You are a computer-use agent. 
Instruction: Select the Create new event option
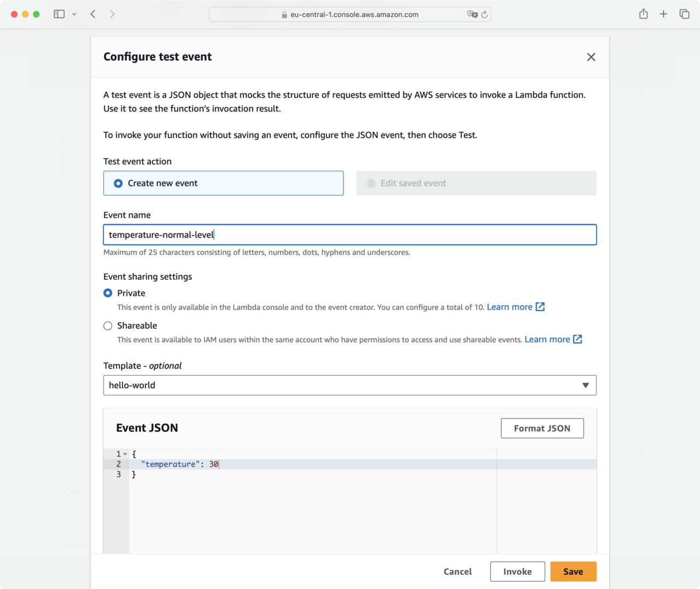[118, 183]
